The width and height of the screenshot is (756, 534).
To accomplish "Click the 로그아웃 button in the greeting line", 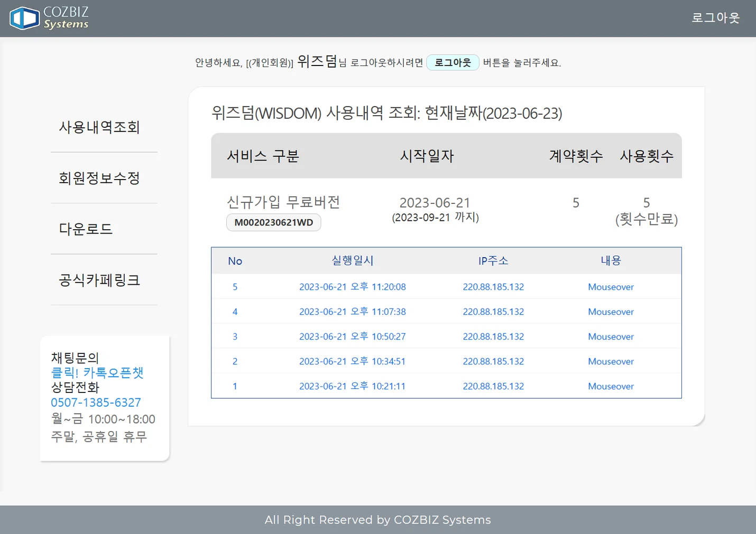I will pos(453,62).
